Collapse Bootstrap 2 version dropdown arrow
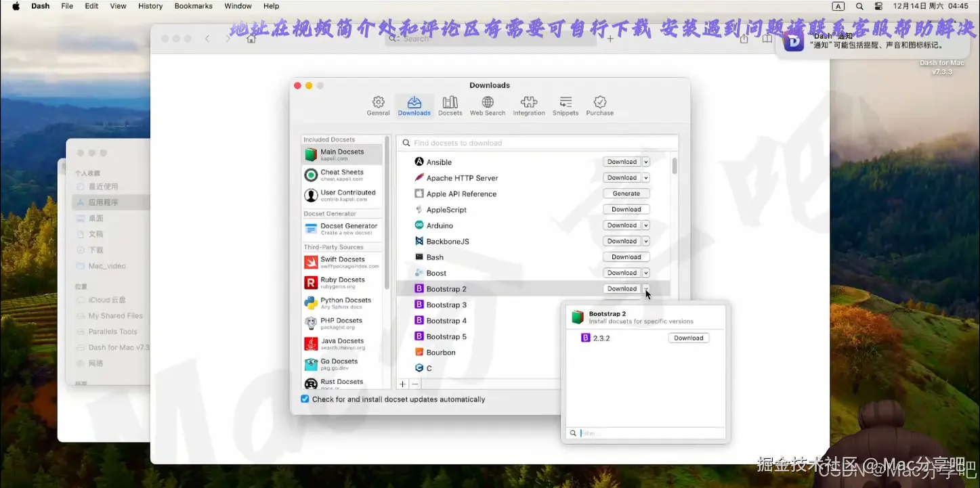The width and height of the screenshot is (980, 488). pyautogui.click(x=645, y=289)
